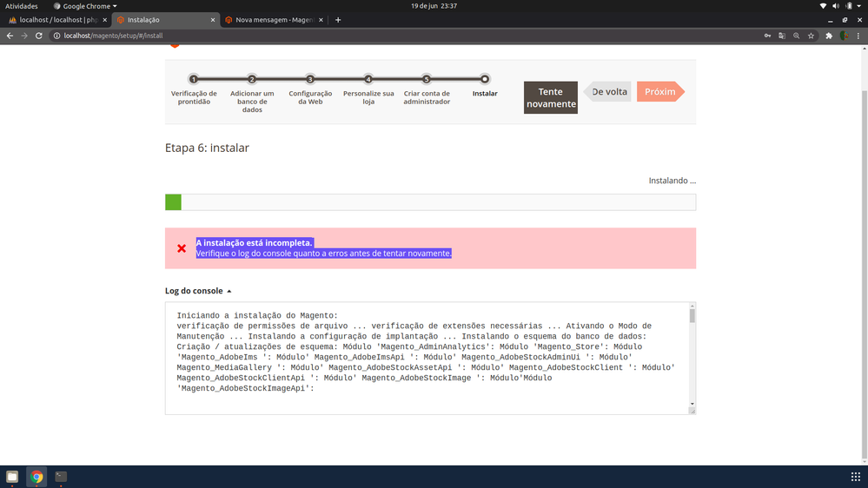Open saved passwords key icon
This screenshot has width=868, height=488.
[x=767, y=36]
